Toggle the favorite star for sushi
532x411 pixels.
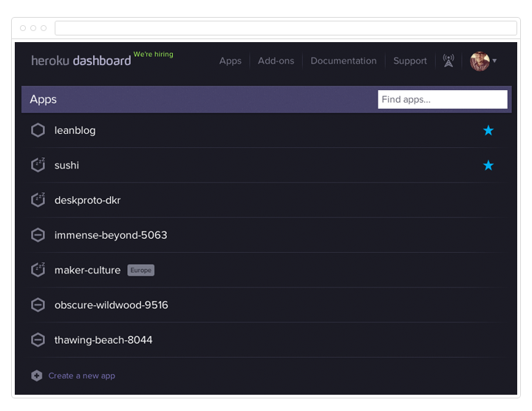click(488, 166)
